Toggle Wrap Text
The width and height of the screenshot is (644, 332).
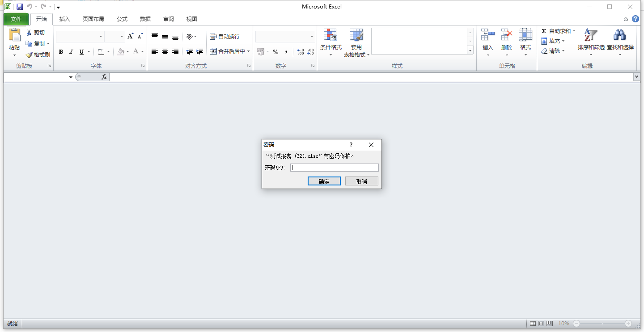pos(225,37)
